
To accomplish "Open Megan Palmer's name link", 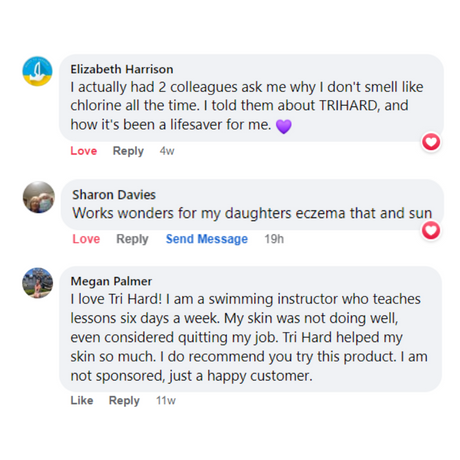I will pyautogui.click(x=111, y=281).
